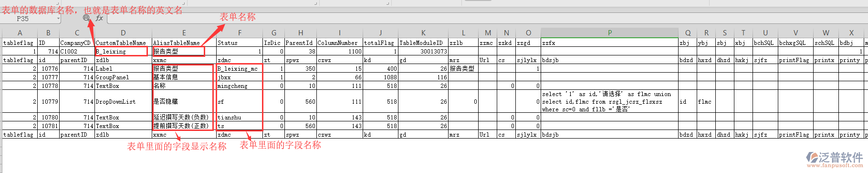Click the magnifier icon beside fx
The height and width of the screenshot is (173, 868).
(86, 18)
